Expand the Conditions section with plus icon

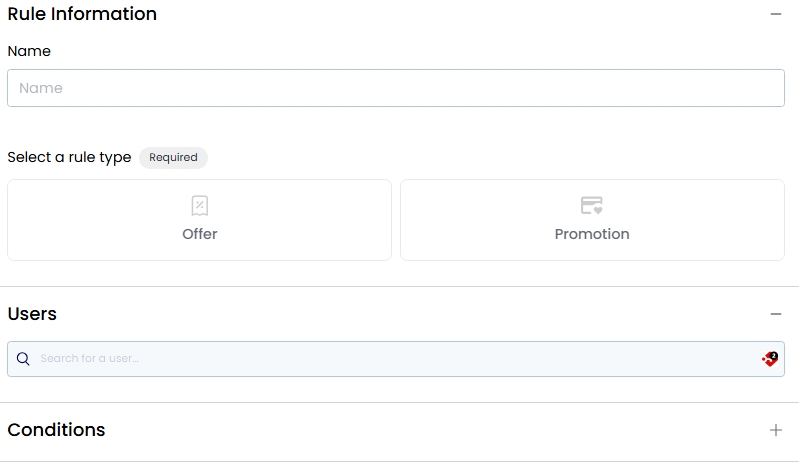(775, 430)
